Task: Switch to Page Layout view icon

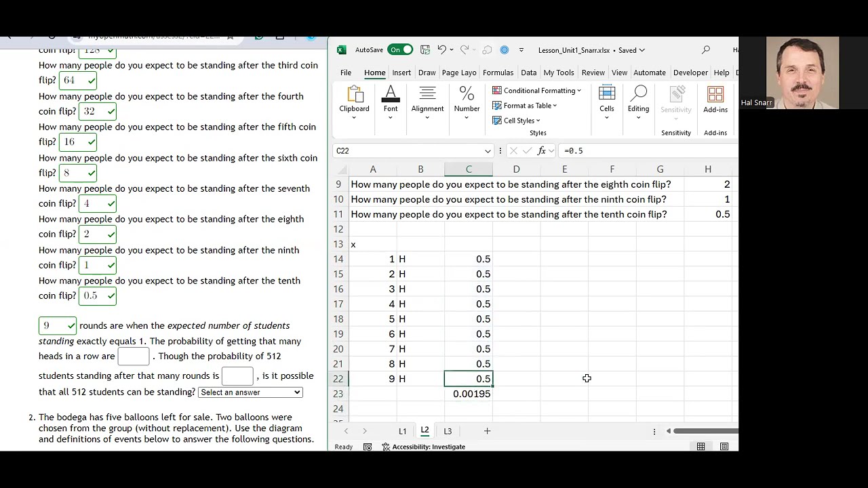Action: [x=724, y=447]
